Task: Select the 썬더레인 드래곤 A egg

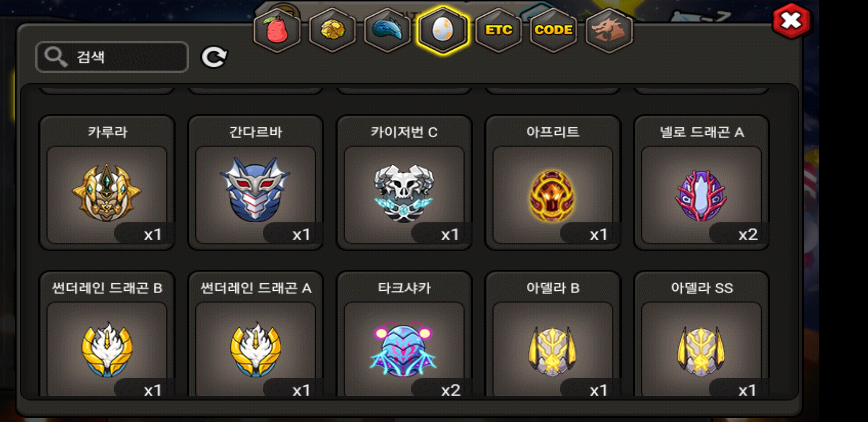Action: click(x=255, y=334)
